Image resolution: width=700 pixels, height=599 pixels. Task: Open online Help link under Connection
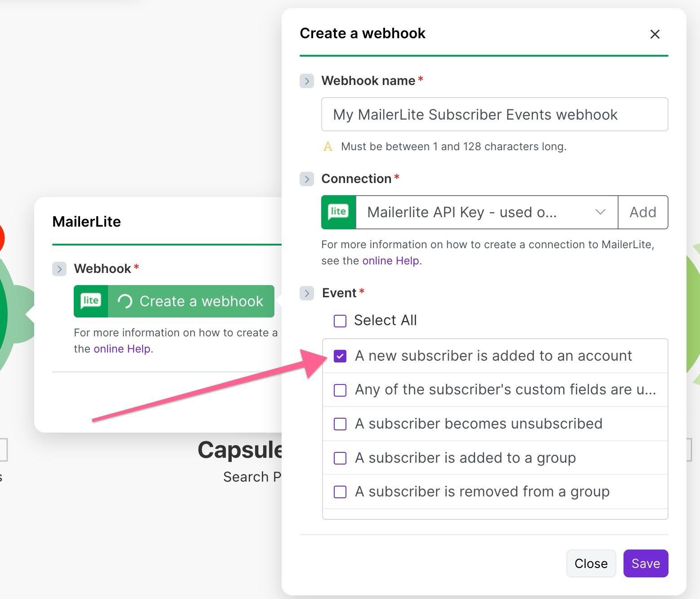tap(390, 261)
